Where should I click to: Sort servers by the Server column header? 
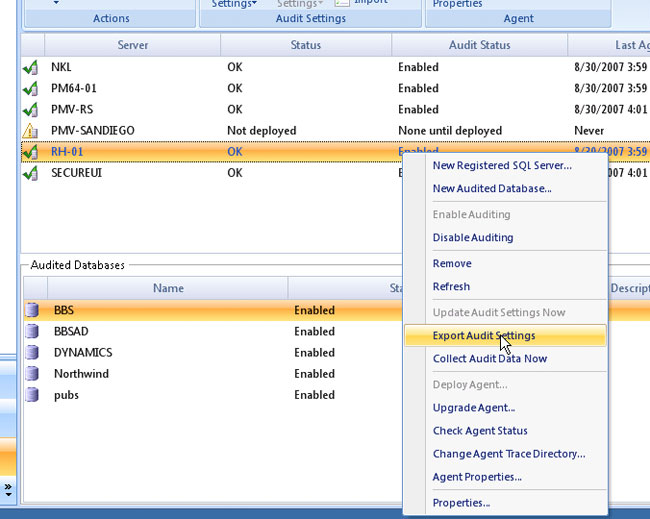point(133,45)
